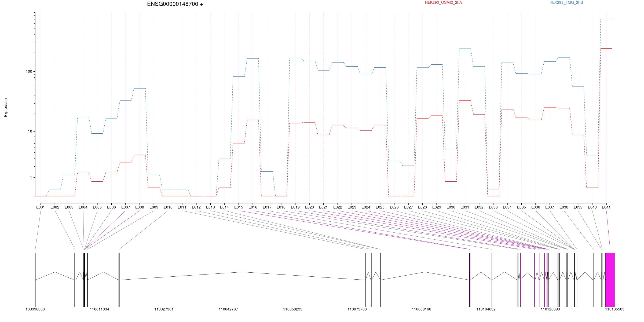Click the large magenta last exon block

point(610,280)
